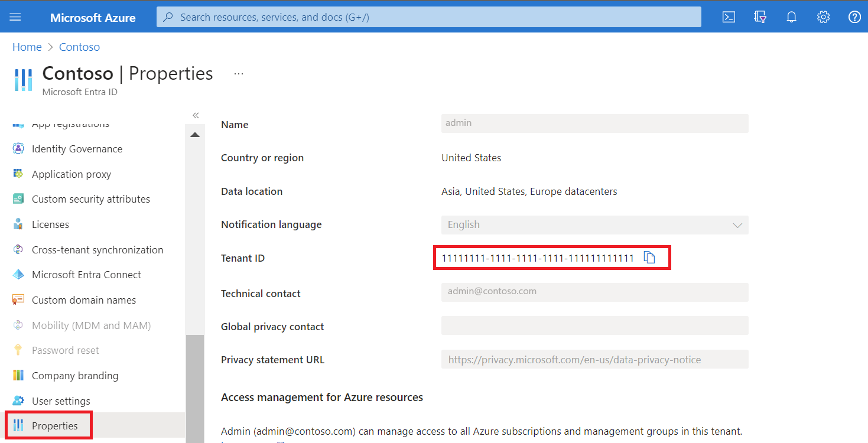
Task: Click the Identity Governance icon
Action: 18,149
